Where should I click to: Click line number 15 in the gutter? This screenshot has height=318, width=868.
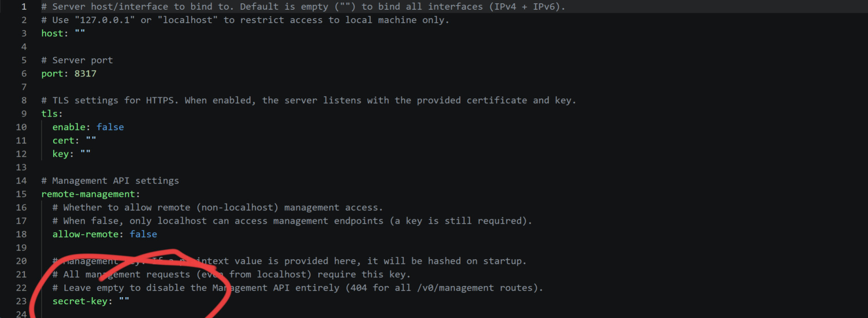tap(21, 194)
